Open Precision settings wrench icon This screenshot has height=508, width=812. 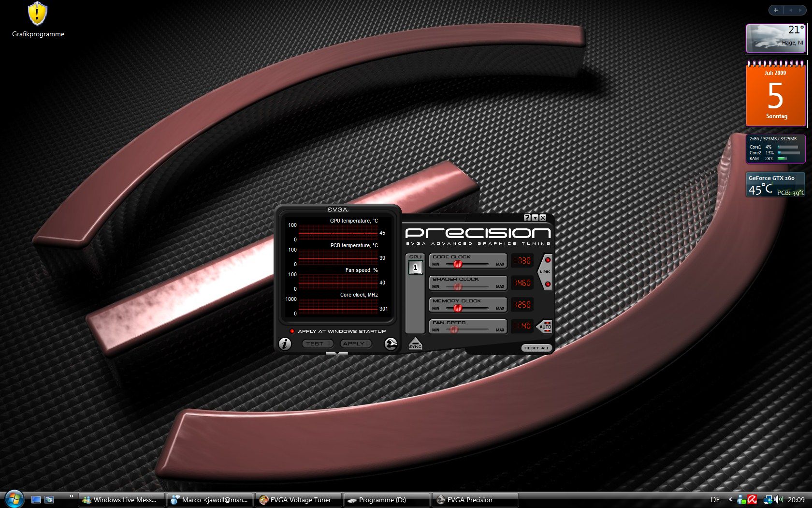click(x=391, y=344)
